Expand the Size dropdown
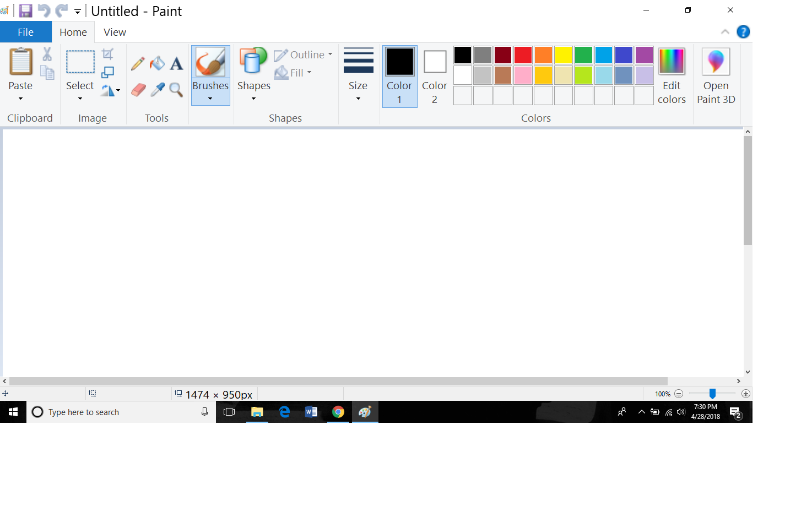This screenshot has height=523, width=812. pyautogui.click(x=358, y=97)
